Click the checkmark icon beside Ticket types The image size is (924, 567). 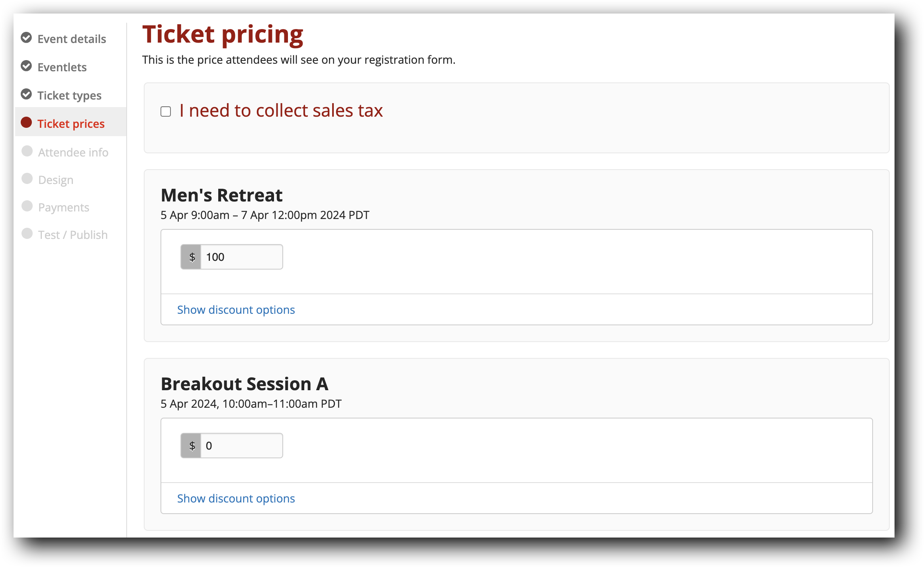pyautogui.click(x=26, y=95)
